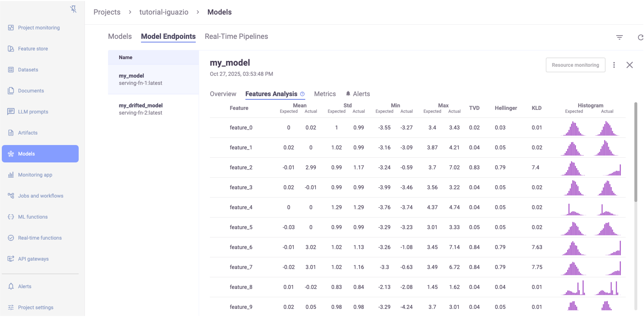Click the actual histogram for feature_4
644x317 pixels.
coord(608,210)
